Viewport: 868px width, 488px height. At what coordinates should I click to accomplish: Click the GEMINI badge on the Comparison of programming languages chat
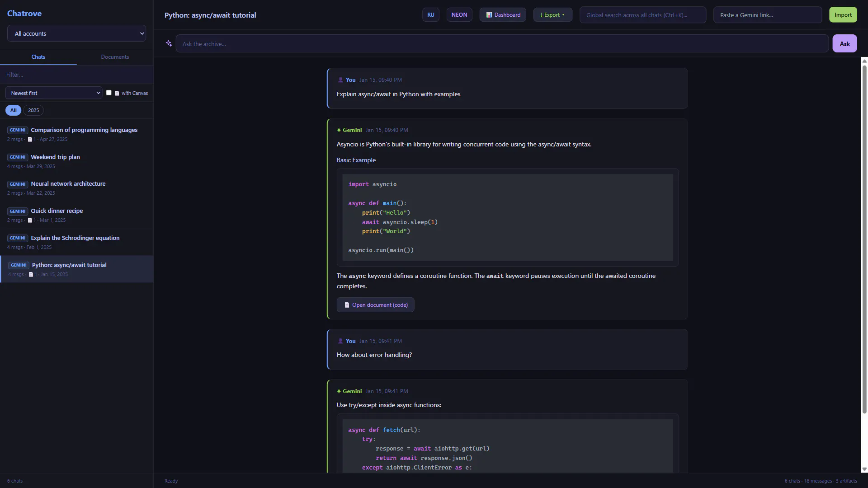click(x=18, y=130)
